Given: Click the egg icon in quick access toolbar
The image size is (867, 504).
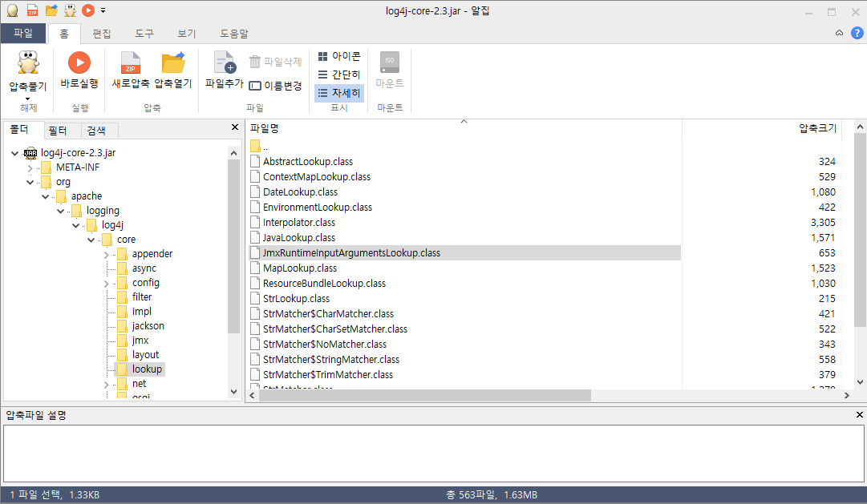Looking at the screenshot, I should tap(13, 10).
